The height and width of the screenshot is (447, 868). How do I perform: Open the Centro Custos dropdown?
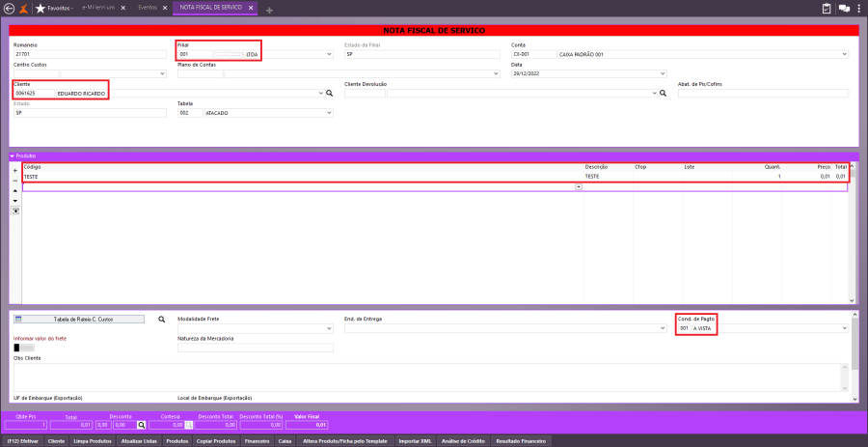pyautogui.click(x=163, y=73)
